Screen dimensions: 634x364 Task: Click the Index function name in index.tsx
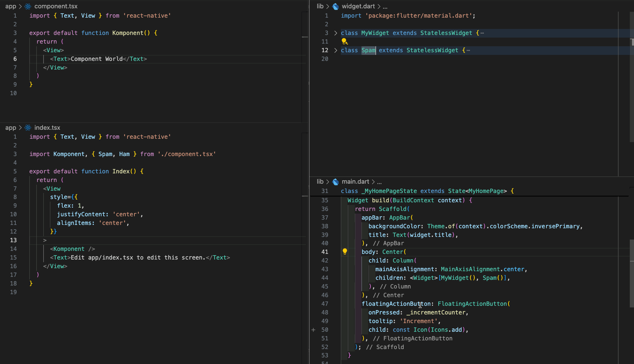121,171
